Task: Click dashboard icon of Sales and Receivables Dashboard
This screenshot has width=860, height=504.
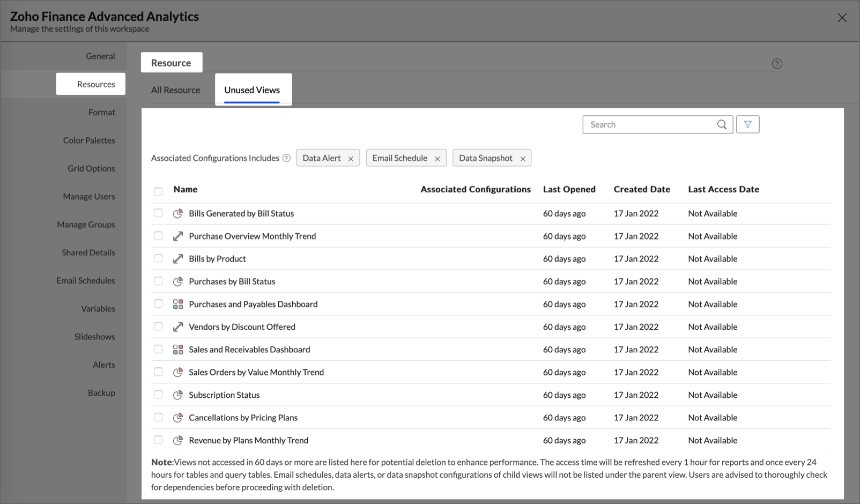Action: pos(178,350)
